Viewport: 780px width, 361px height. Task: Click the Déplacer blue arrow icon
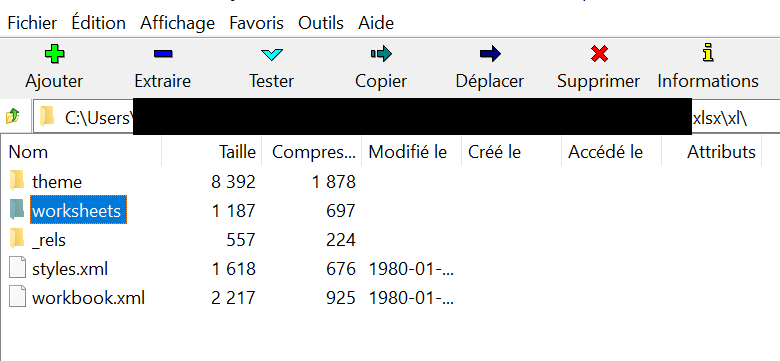point(490,54)
